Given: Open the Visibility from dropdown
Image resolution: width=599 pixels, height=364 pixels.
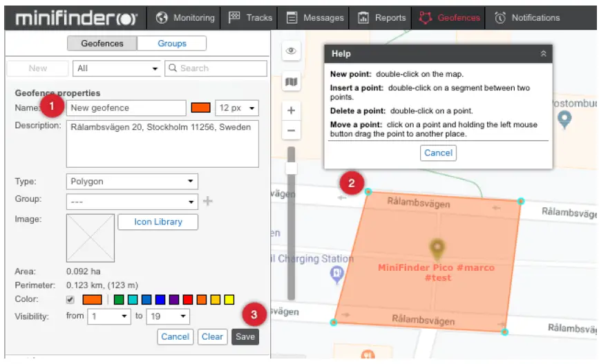Looking at the screenshot, I should 109,316.
